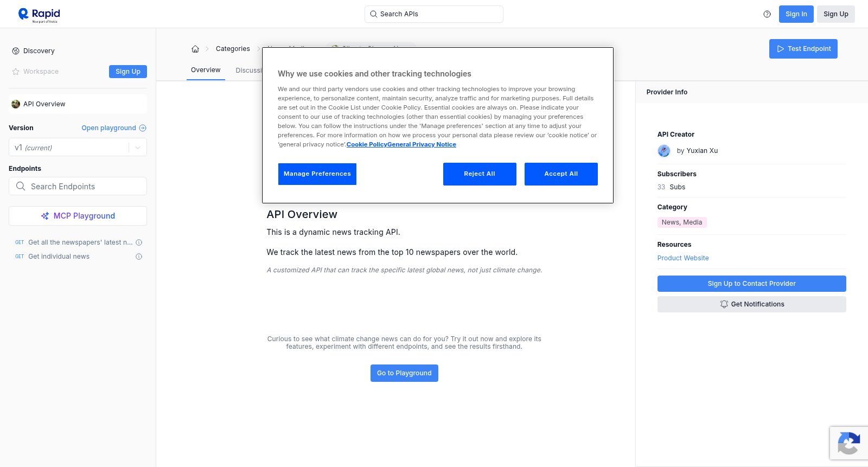Click Sign Up to Contact Provider

click(x=752, y=284)
